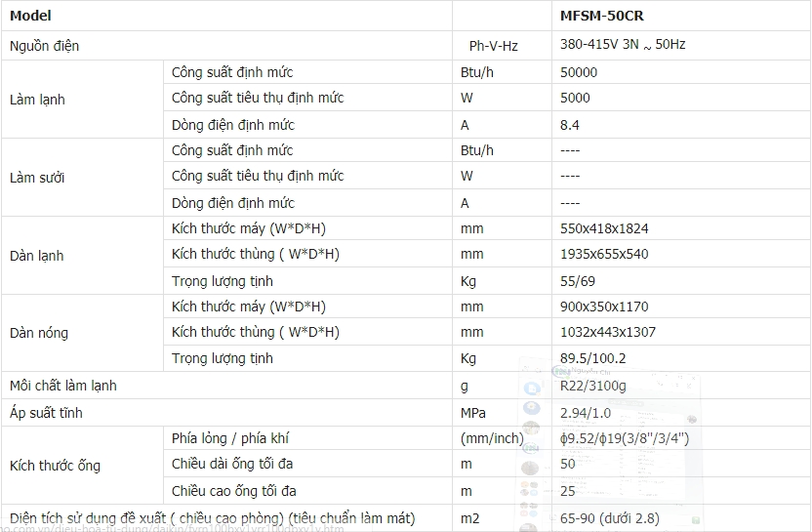Click the faint green icon at bottom right
The width and height of the screenshot is (812, 532).
point(695,520)
